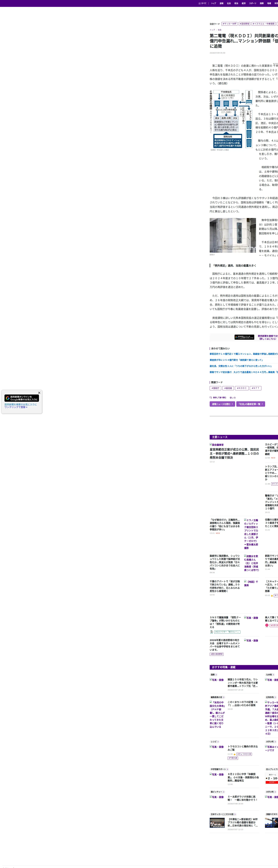Open the スポーツ navigation item

coord(253,3)
